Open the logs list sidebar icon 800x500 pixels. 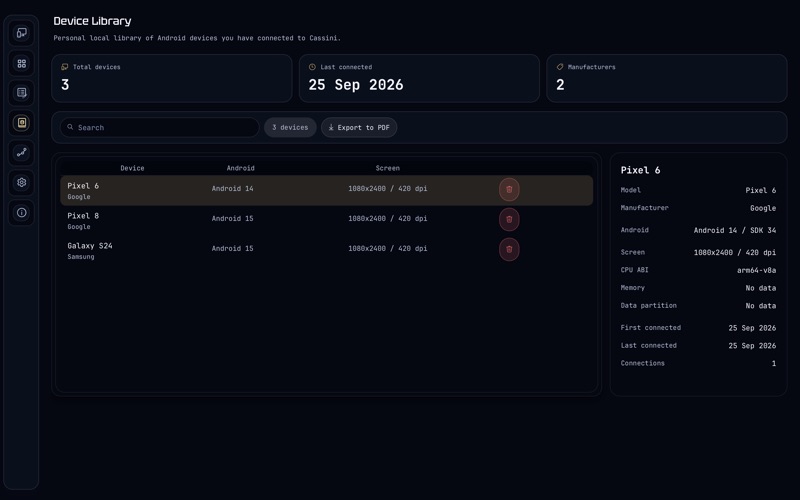(x=21, y=93)
